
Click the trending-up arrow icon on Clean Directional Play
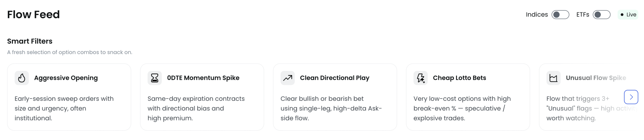288,78
